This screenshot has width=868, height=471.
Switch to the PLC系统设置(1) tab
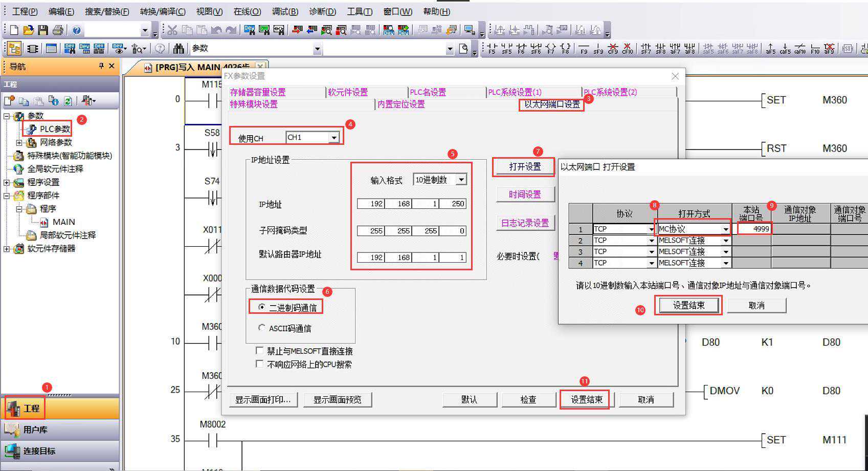pos(515,92)
